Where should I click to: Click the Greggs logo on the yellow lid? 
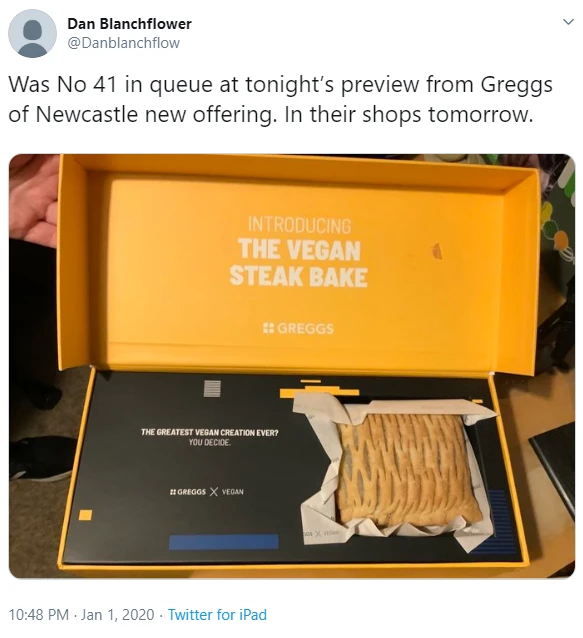coord(298,328)
